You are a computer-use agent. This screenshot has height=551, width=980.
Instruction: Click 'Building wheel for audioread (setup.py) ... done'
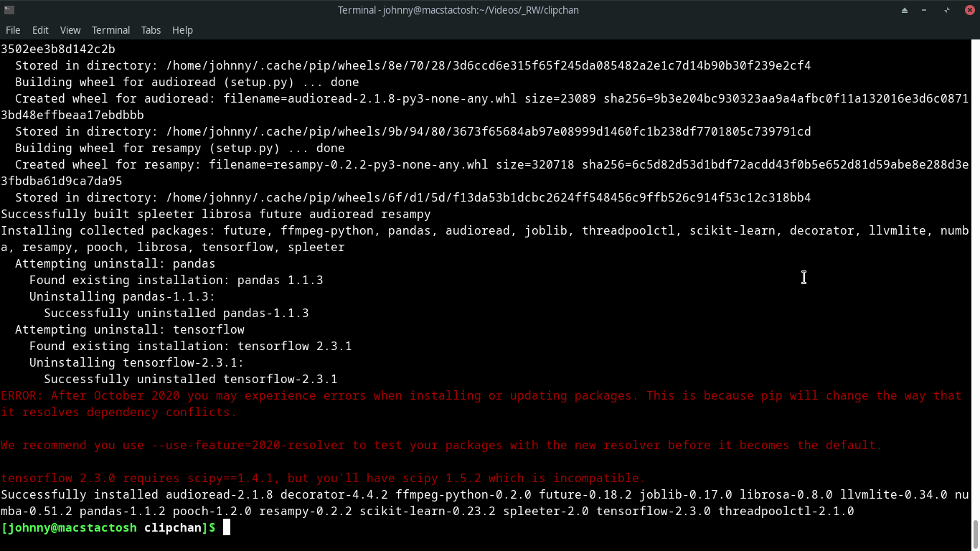(x=187, y=82)
